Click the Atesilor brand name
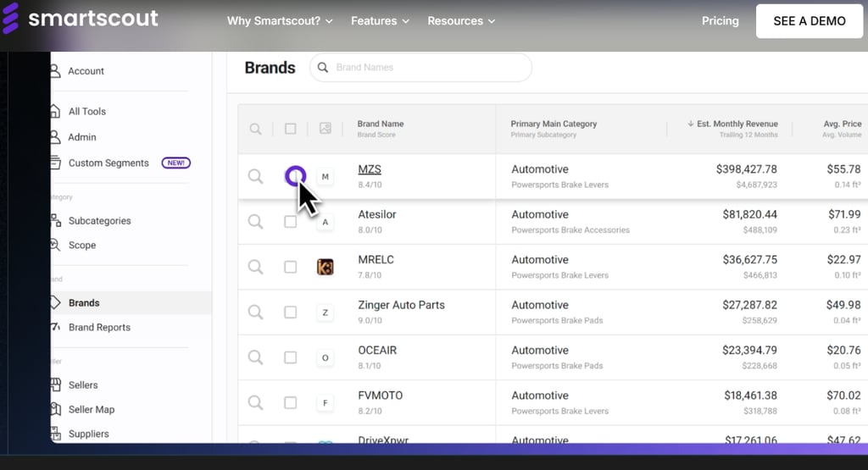 pyautogui.click(x=377, y=214)
